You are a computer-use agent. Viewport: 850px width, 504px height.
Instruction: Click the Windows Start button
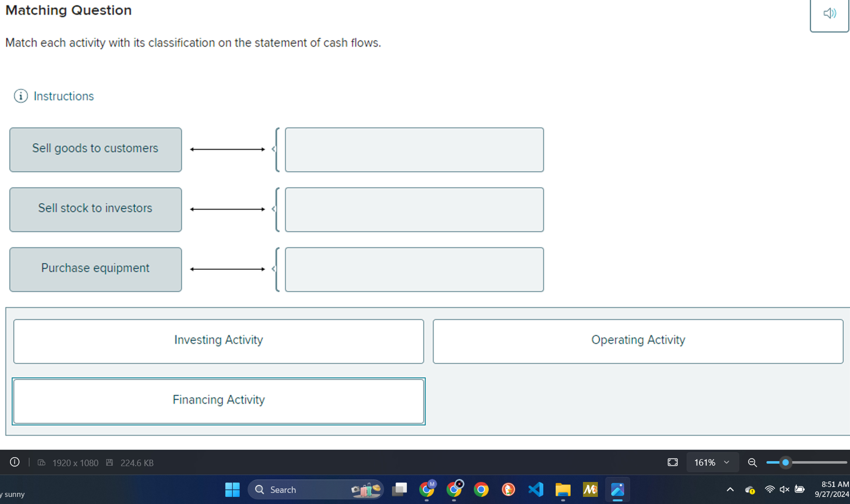tap(233, 490)
